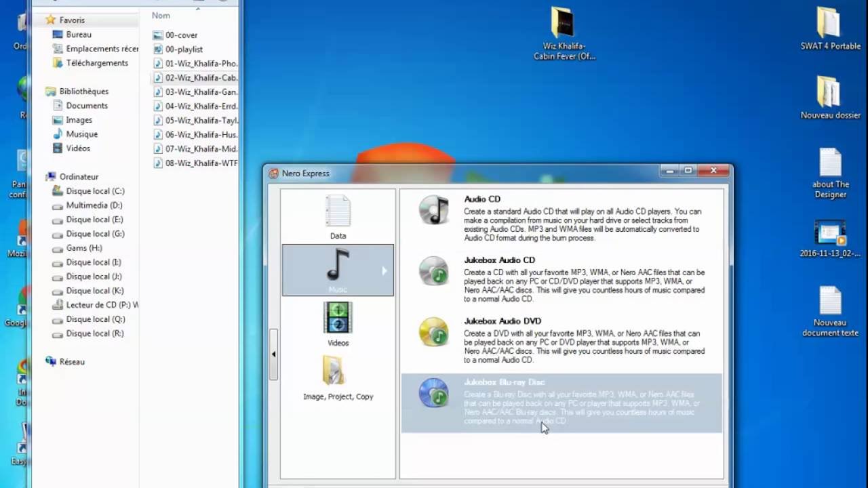Open Disque local (J:) drive
The image size is (868, 488).
coord(87,277)
